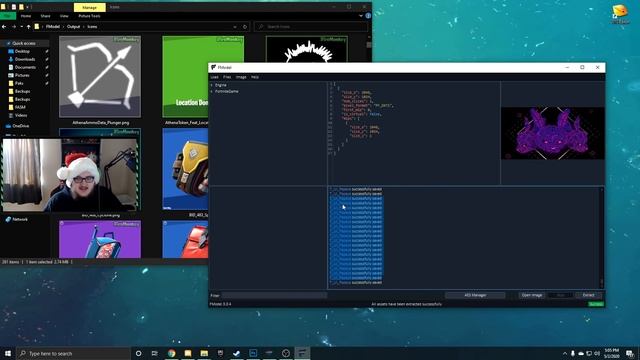This screenshot has height=360, width=640.
Task: Open the desktop shortcut icon at top right
Action: 620,14
